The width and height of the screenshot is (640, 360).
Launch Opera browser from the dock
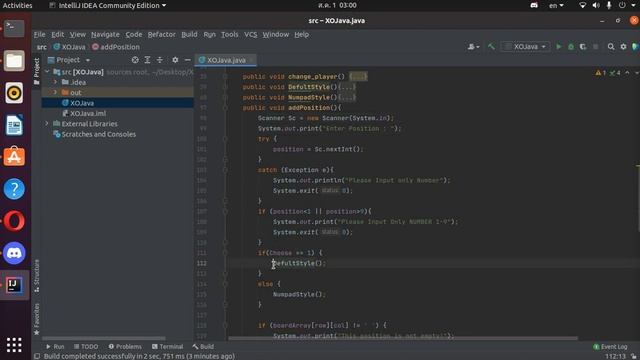[x=14, y=221]
